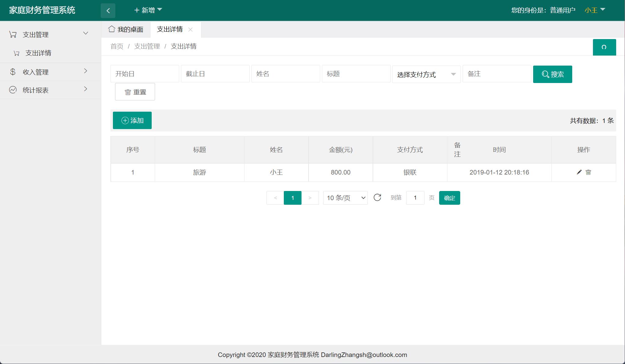Screen dimensions: 625x364
Task: Click the 添加 add button
Action: [x=132, y=120]
